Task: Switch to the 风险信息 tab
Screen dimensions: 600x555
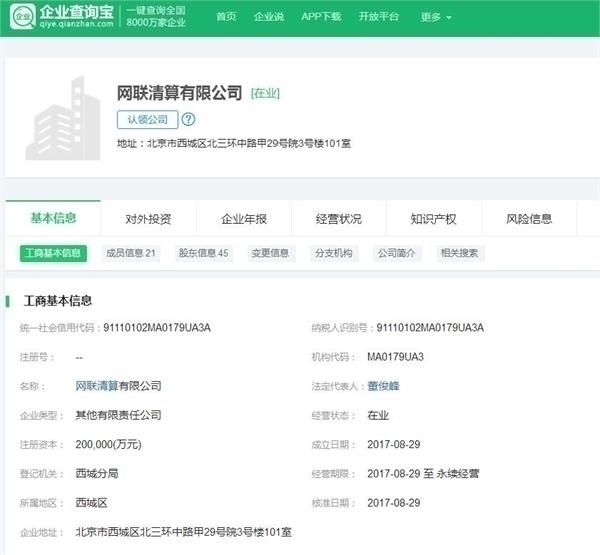Action: [529, 219]
